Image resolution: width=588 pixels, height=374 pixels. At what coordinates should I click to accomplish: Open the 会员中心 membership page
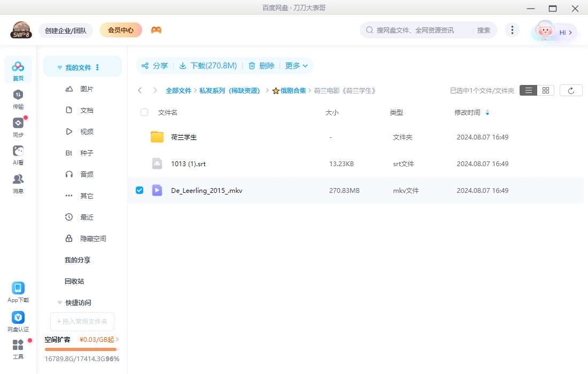[x=120, y=30]
